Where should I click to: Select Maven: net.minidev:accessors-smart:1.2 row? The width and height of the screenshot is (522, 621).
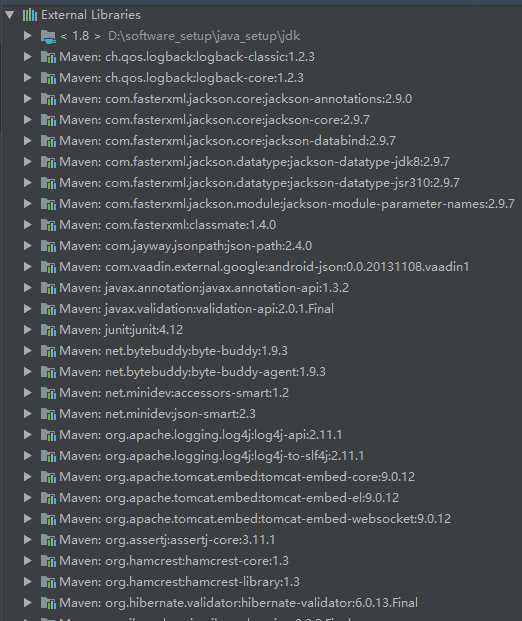pos(174,393)
